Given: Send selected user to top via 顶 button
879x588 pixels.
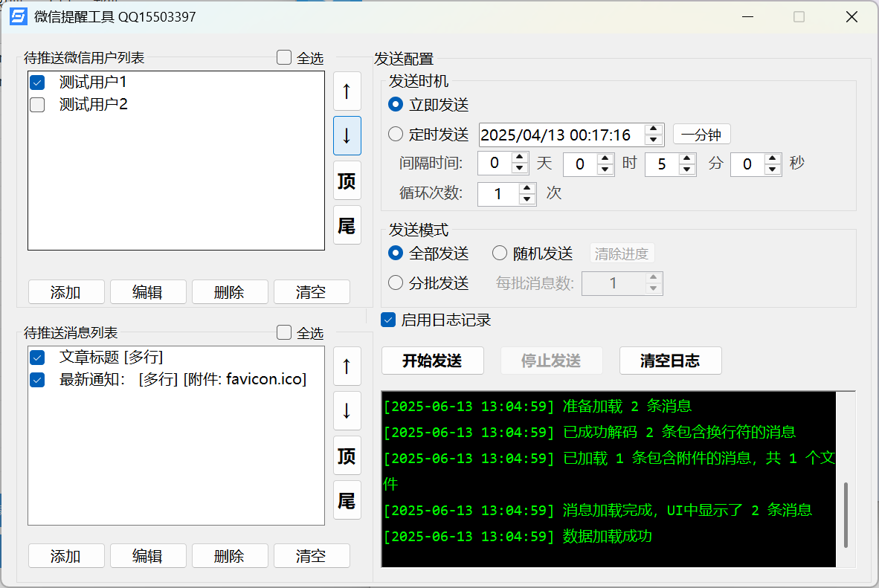Looking at the screenshot, I should pyautogui.click(x=347, y=180).
